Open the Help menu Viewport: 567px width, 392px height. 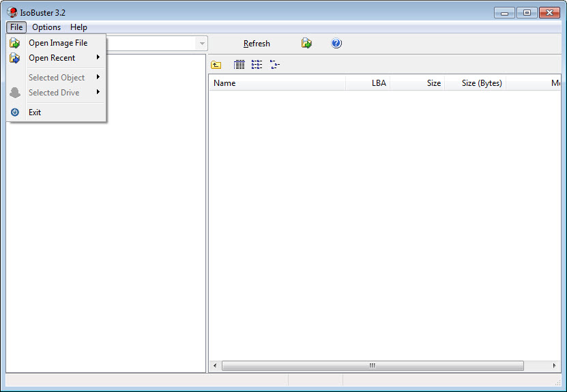click(78, 27)
